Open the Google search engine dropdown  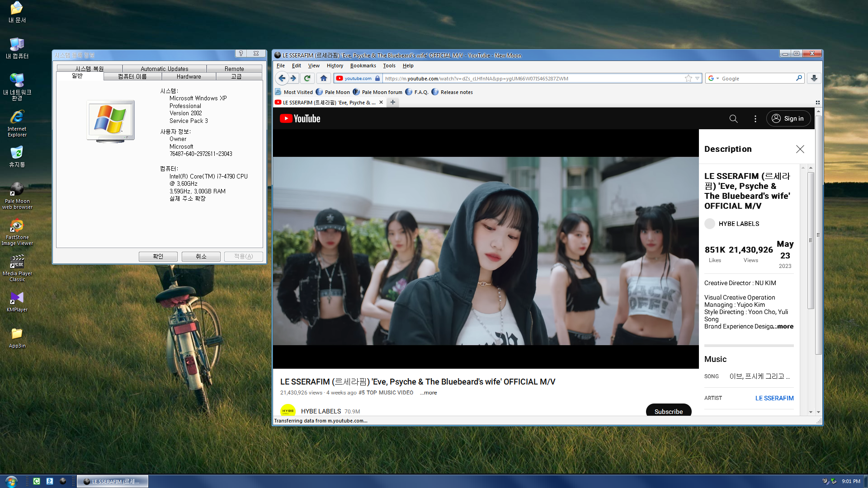pos(713,78)
